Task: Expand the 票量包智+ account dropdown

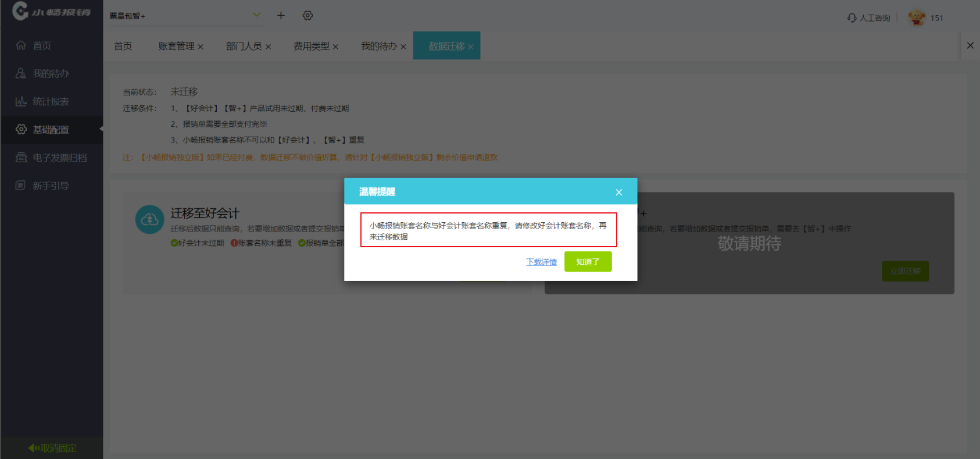Action: coord(256,15)
